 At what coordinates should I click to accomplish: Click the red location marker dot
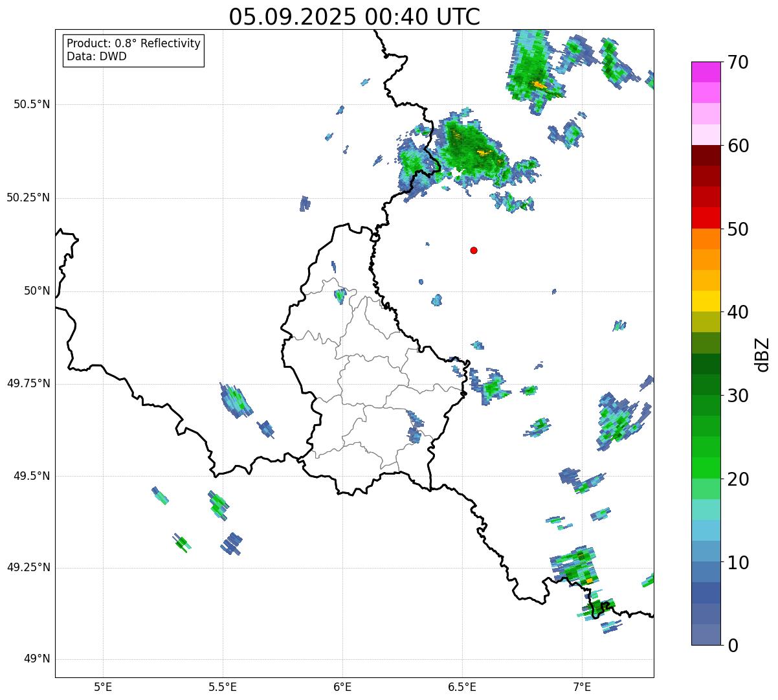(474, 251)
